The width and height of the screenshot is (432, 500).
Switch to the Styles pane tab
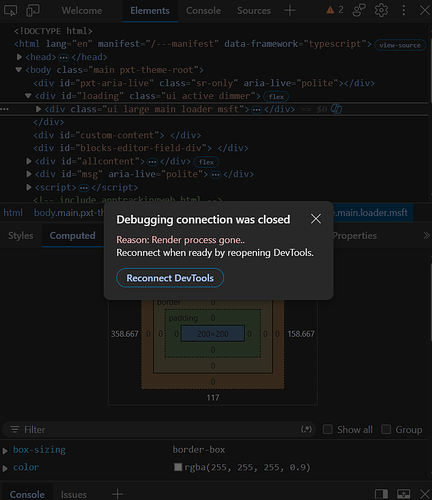(x=21, y=236)
